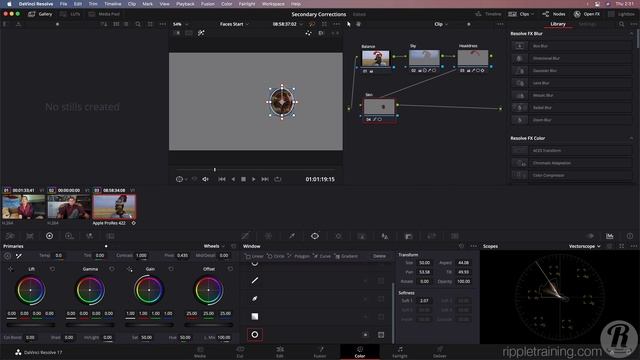This screenshot has width=640, height=360.
Task: Toggle the Gallery panel
Action: point(40,14)
